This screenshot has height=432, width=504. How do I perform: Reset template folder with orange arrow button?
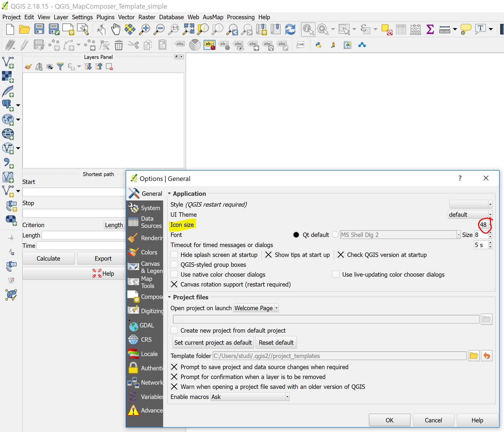point(486,356)
